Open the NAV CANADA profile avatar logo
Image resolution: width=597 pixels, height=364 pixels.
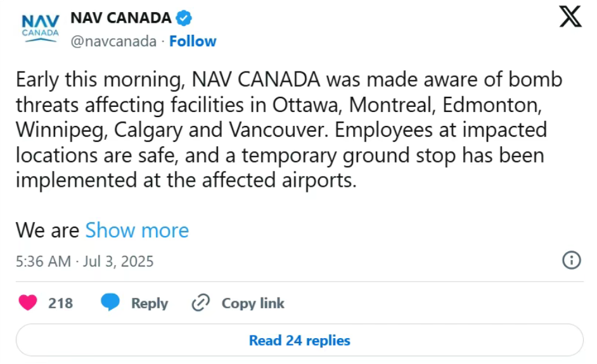click(41, 28)
